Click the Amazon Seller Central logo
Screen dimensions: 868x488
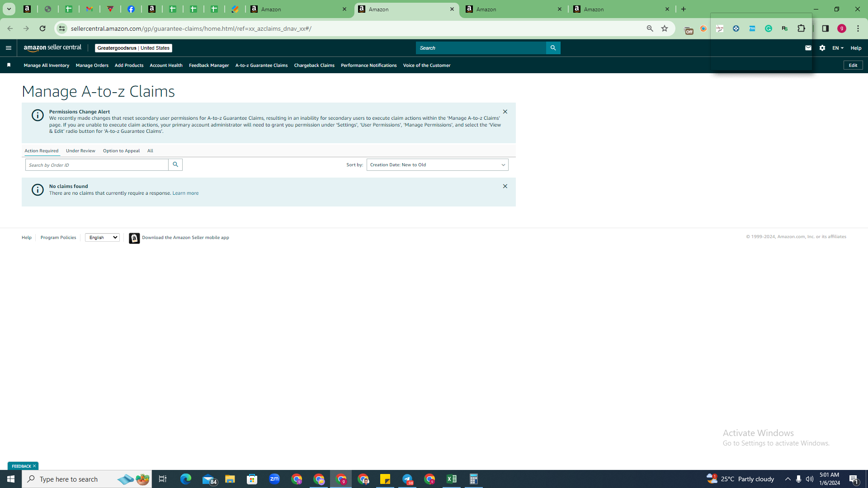[x=53, y=48]
